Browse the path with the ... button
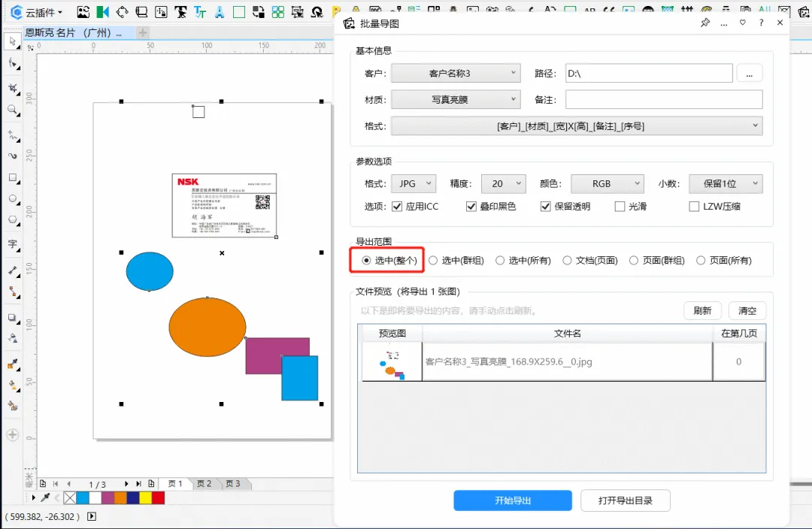The width and height of the screenshot is (812, 529). (749, 74)
